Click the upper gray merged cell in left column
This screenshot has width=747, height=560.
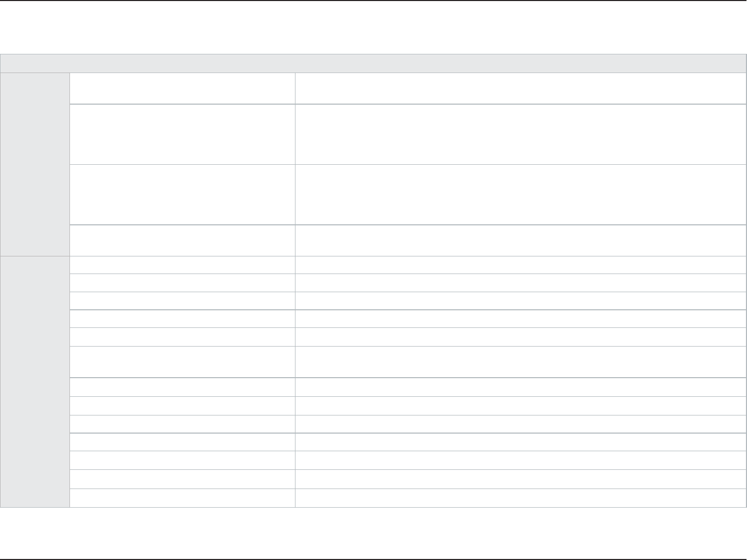[x=35, y=164]
